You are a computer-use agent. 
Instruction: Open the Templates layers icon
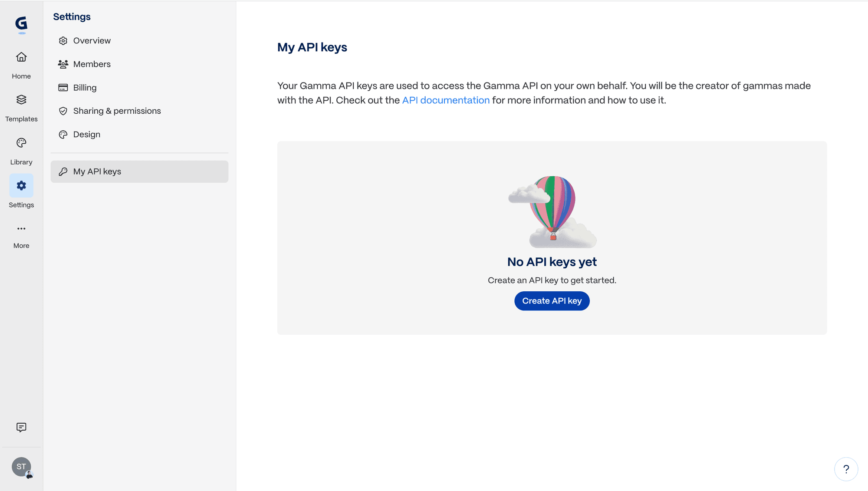pos(21,100)
